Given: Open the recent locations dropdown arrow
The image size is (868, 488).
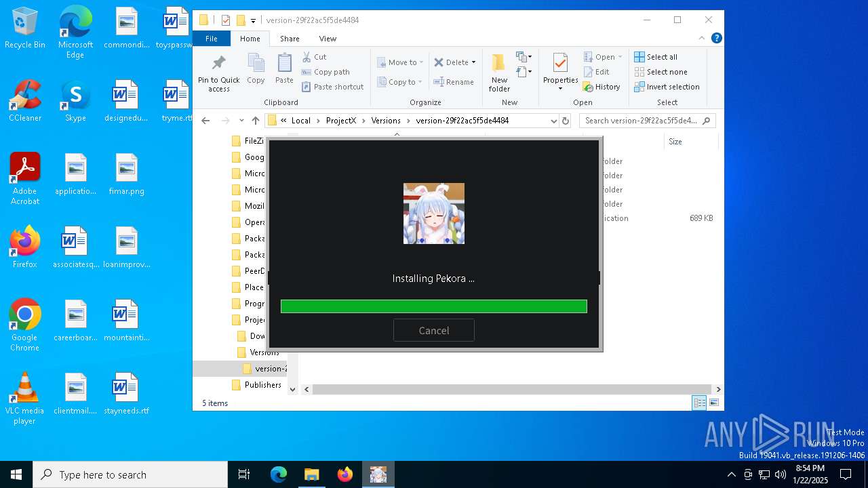Looking at the screenshot, I should point(241,121).
